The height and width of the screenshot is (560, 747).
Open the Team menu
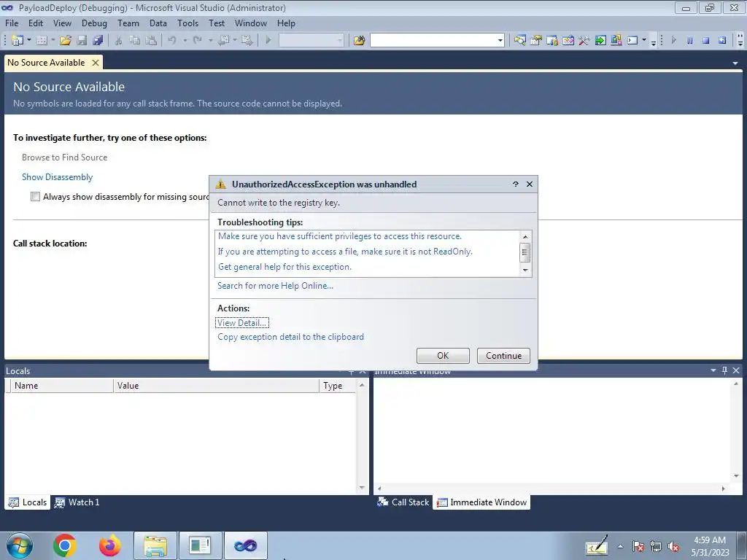128,23
